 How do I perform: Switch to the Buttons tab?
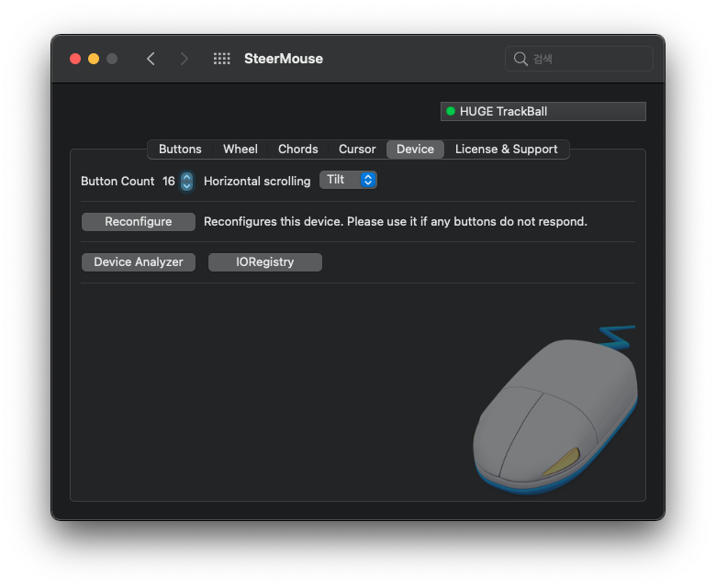180,150
